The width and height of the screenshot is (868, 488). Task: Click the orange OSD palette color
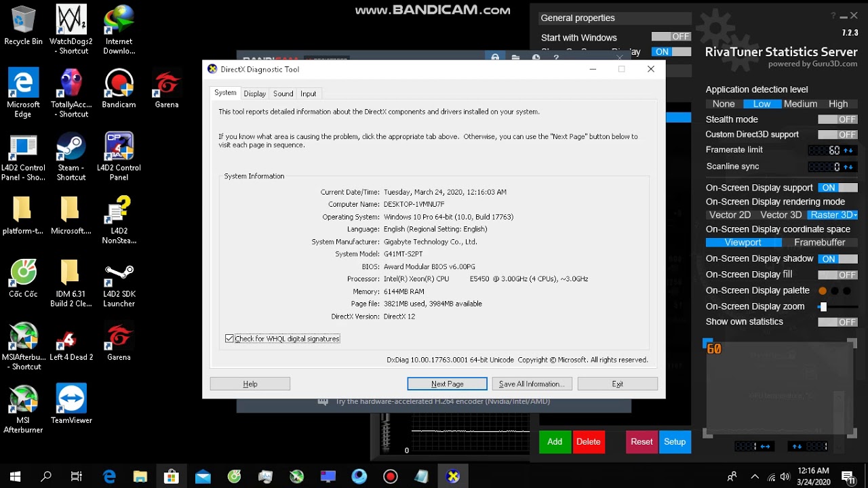click(x=823, y=291)
